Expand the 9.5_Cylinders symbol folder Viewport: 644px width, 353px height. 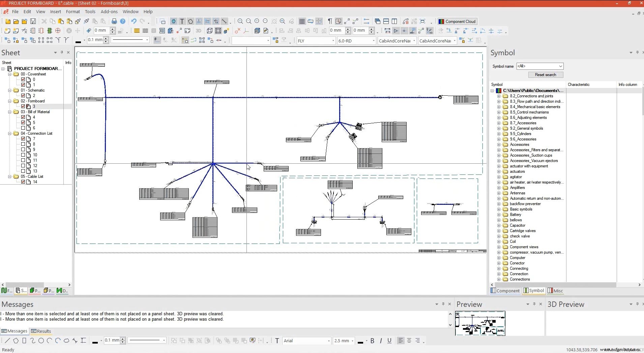pyautogui.click(x=499, y=134)
